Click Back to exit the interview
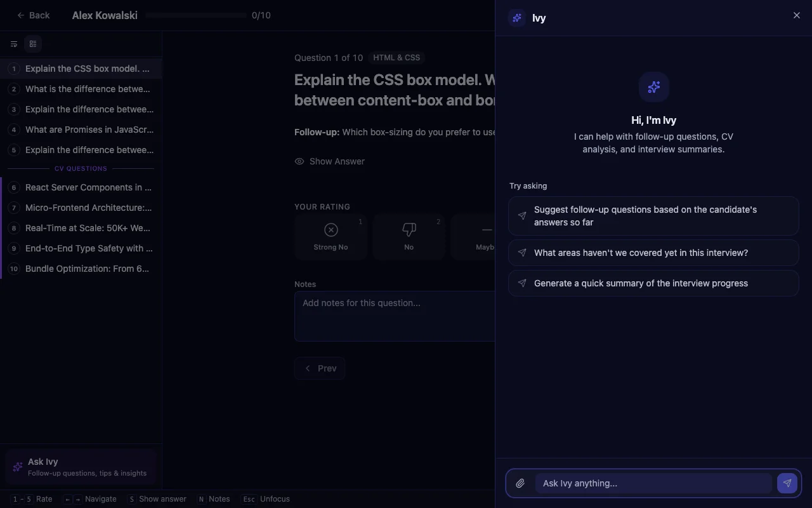Viewport: 812px width, 508px height. click(32, 15)
